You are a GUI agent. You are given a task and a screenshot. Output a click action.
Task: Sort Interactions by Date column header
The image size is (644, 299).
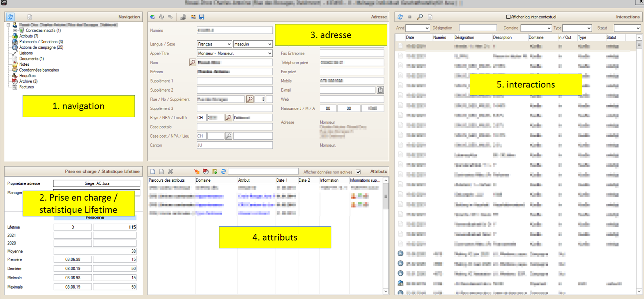(418, 38)
